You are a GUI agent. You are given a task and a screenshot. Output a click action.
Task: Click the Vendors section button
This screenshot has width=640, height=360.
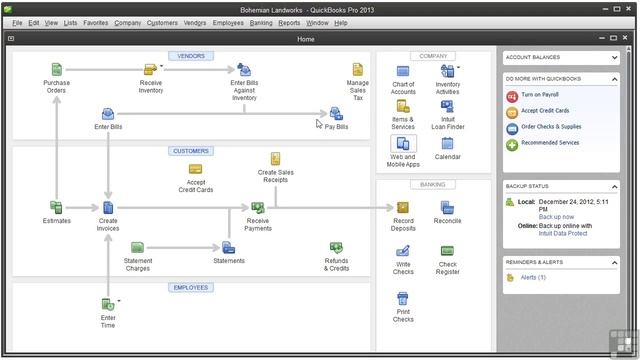(x=191, y=56)
